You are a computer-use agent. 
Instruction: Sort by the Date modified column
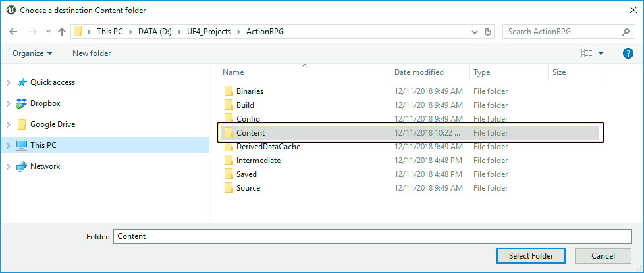pyautogui.click(x=419, y=72)
